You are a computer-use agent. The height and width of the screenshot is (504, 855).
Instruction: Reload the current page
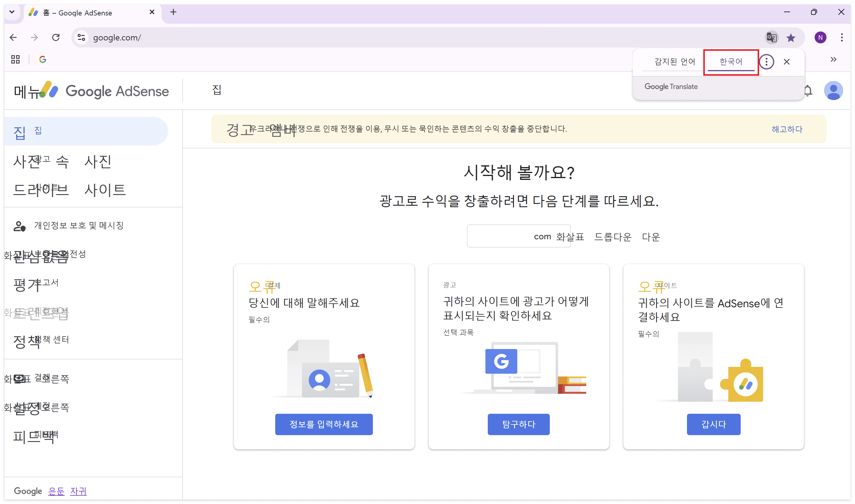pos(56,37)
